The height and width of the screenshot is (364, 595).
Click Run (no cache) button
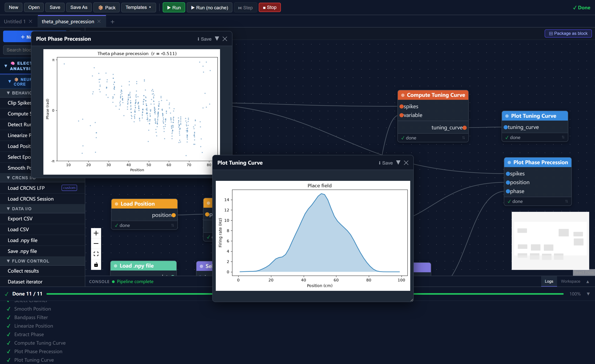[x=209, y=8]
